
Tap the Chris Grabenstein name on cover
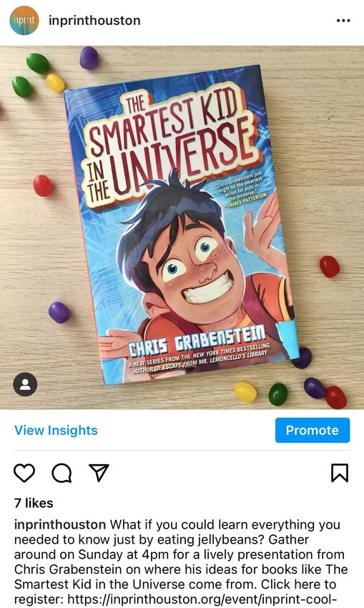197,340
